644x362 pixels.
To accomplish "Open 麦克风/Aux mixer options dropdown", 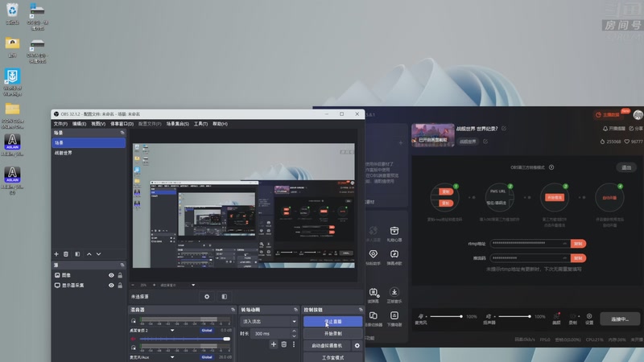I will click(172, 357).
